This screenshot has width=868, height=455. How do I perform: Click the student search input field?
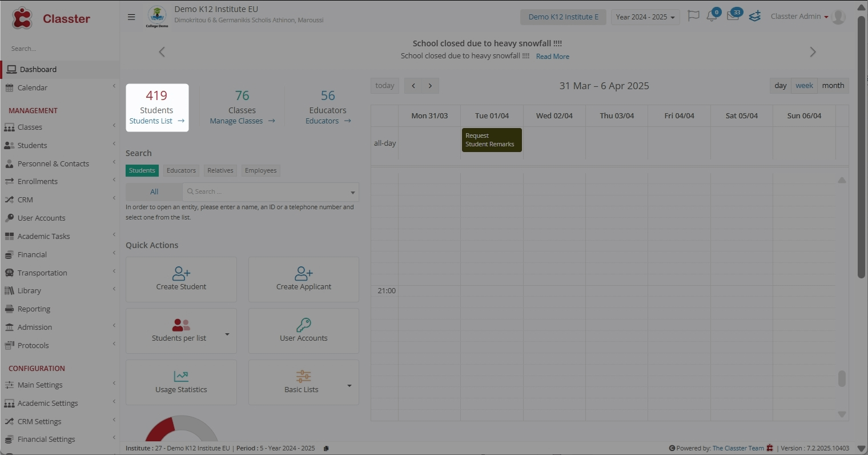268,191
